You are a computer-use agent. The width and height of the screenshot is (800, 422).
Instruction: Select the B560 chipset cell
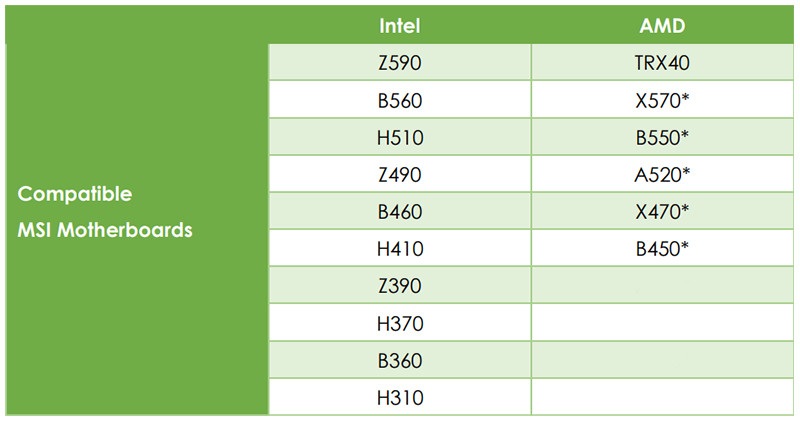tap(399, 100)
